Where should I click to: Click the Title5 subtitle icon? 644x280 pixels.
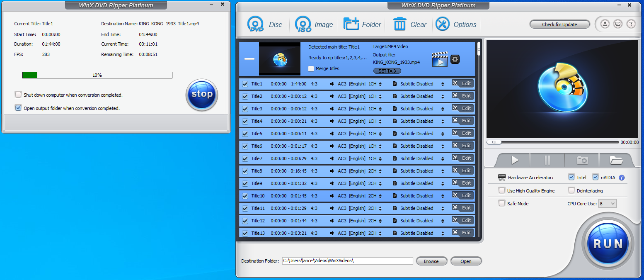(395, 134)
